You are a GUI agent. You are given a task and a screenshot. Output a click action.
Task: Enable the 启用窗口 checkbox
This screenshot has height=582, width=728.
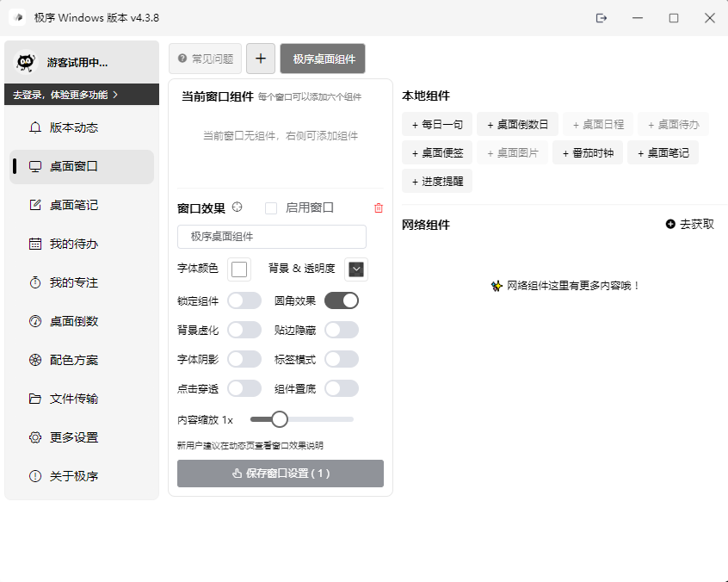(271, 208)
